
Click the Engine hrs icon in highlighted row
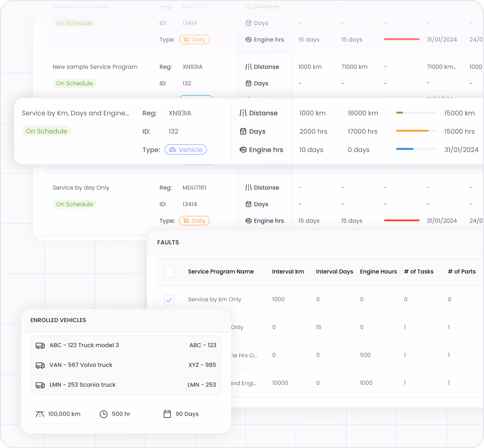click(243, 150)
